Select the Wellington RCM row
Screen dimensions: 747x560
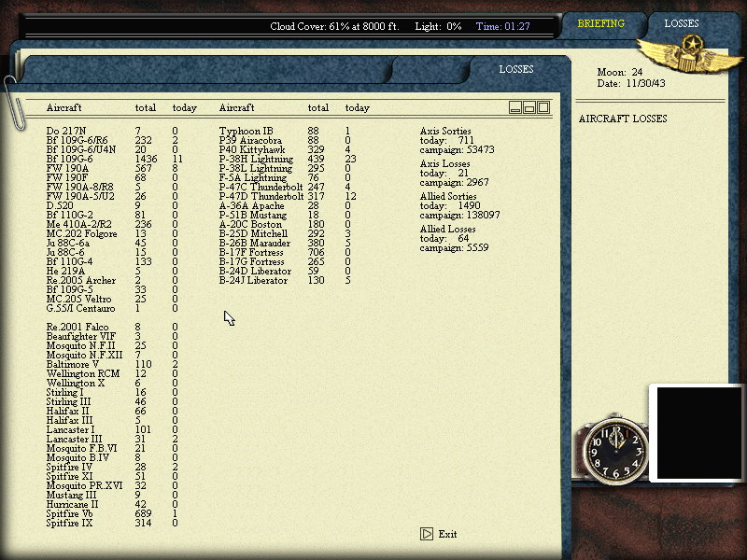coord(112,374)
